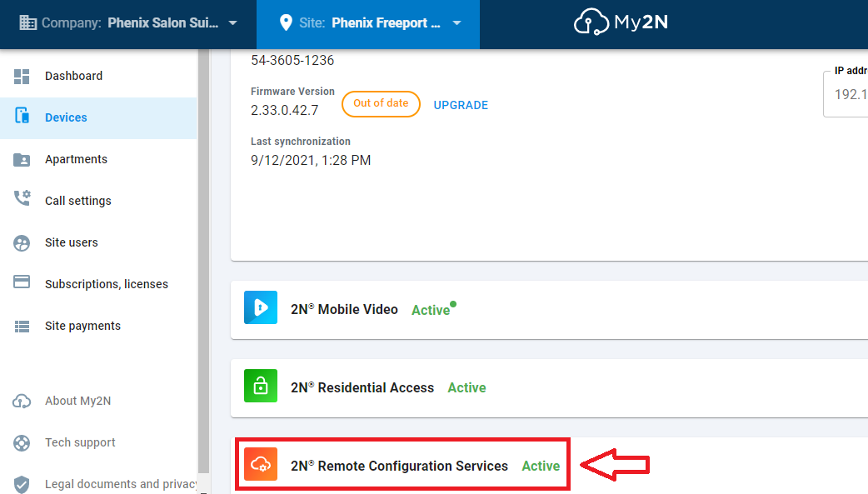Click the Devices icon in the sidebar

pos(22,115)
